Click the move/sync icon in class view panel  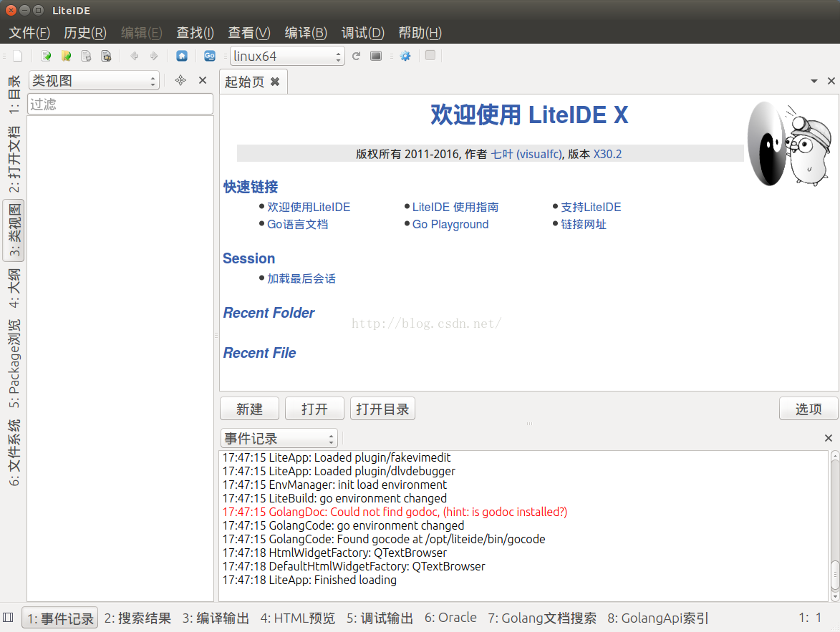[180, 80]
